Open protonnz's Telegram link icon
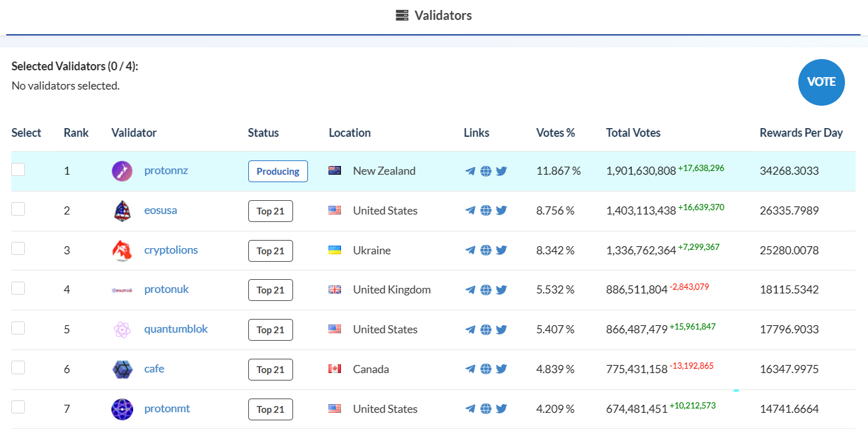868x429 pixels. coord(470,171)
